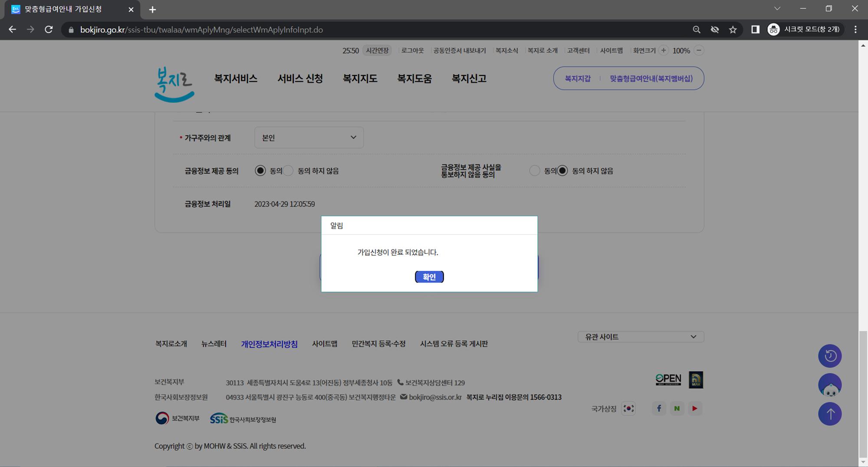The image size is (868, 467).
Task: Click the forward navigation arrow
Action: click(30, 30)
